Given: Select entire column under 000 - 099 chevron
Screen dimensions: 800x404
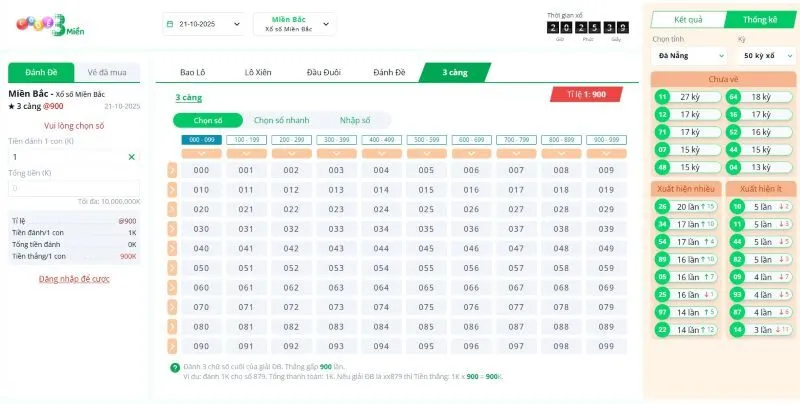Looking at the screenshot, I should tap(202, 154).
